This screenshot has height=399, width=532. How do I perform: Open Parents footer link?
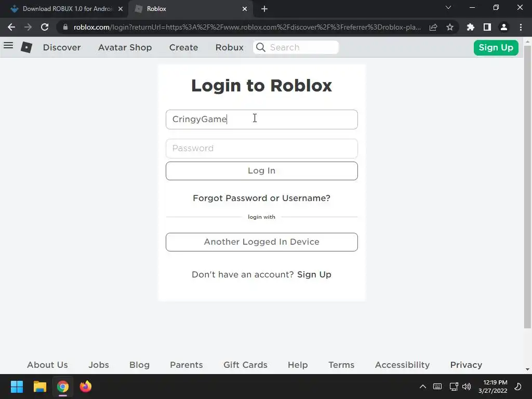point(187,365)
